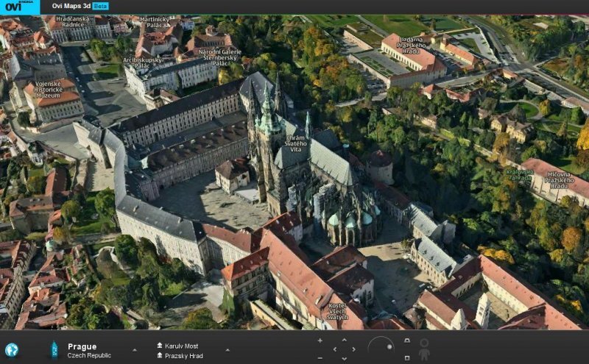Go to Karluv Most landmark
589x364 pixels.
pyautogui.click(x=180, y=344)
